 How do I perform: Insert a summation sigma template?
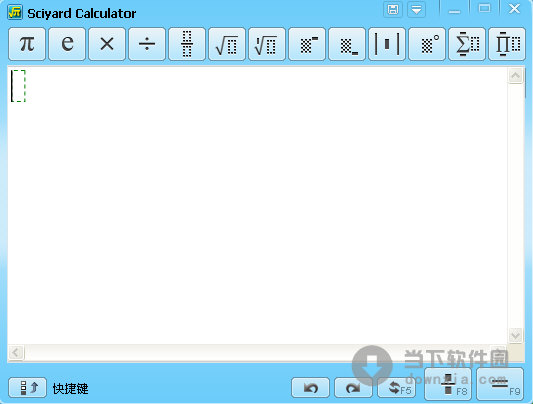coord(467,44)
